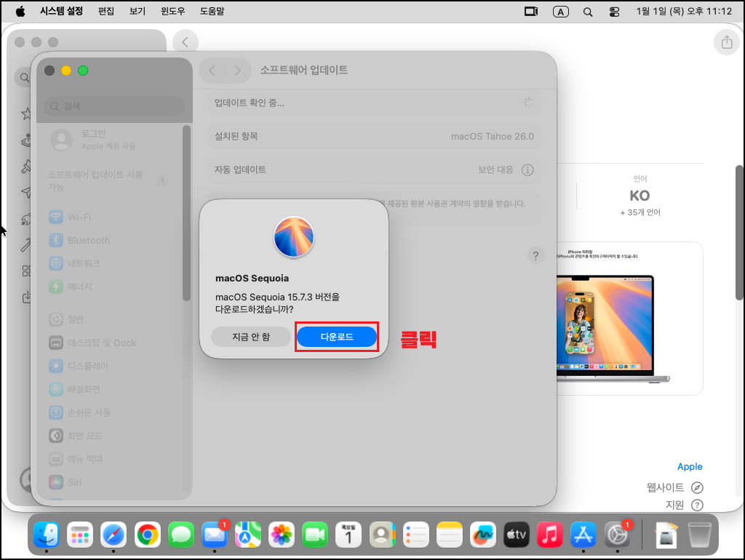Open Contacts from the Dock
745x560 pixels.
click(383, 535)
